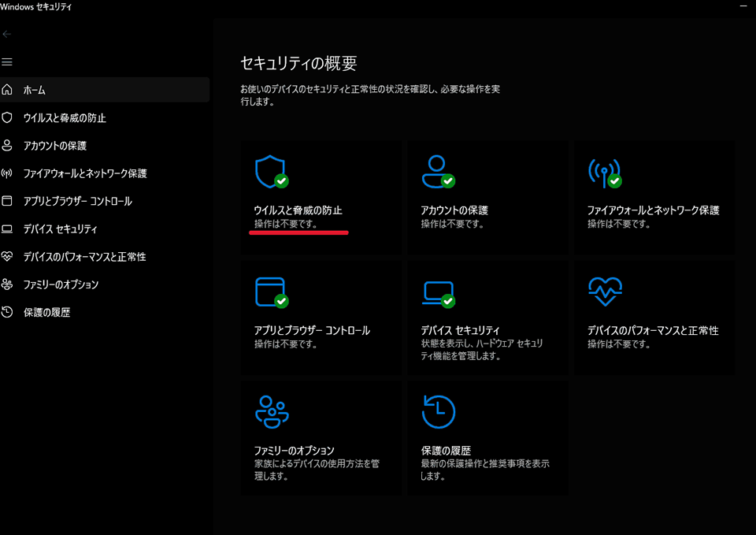Open デバイスのパフォーマンスと正常性 in sidebar
The width and height of the screenshot is (756, 535).
click(x=105, y=257)
